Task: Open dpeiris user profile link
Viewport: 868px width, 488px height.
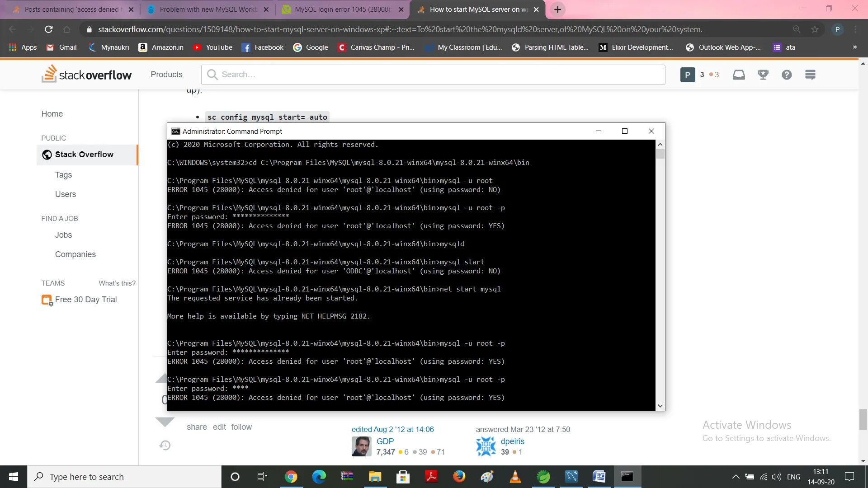Action: point(512,441)
